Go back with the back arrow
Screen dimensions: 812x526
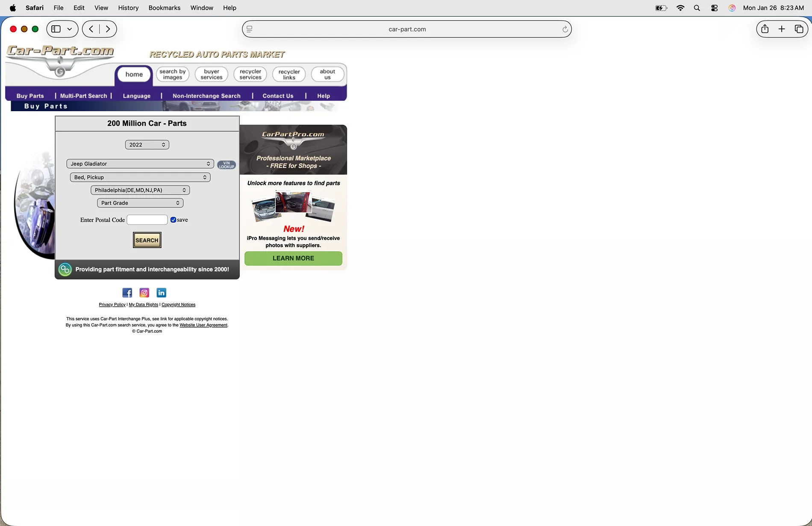91,29
